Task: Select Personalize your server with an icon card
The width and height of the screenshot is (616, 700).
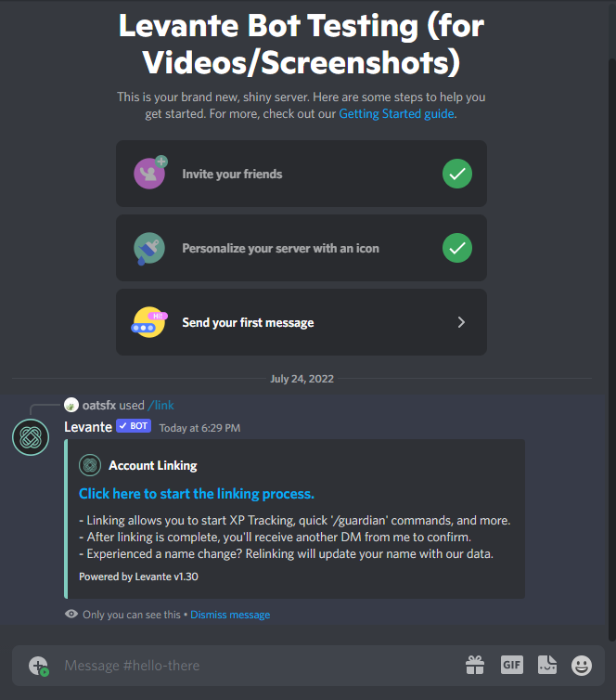Action: (x=302, y=248)
